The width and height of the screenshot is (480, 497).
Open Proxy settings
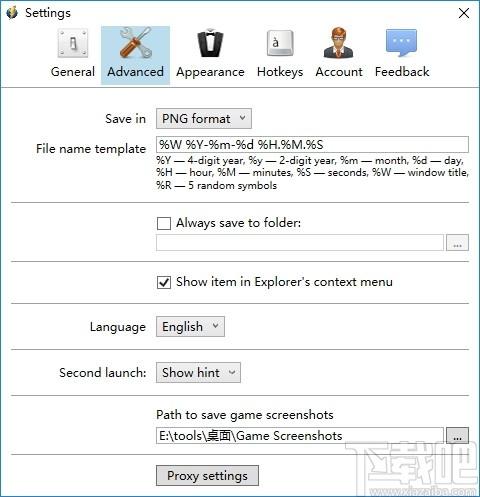pos(207,476)
